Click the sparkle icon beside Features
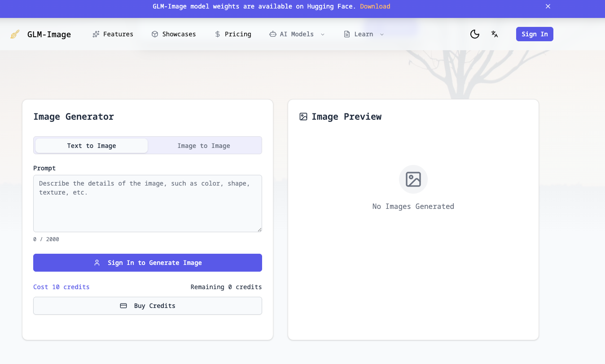605x364 pixels. [x=96, y=34]
